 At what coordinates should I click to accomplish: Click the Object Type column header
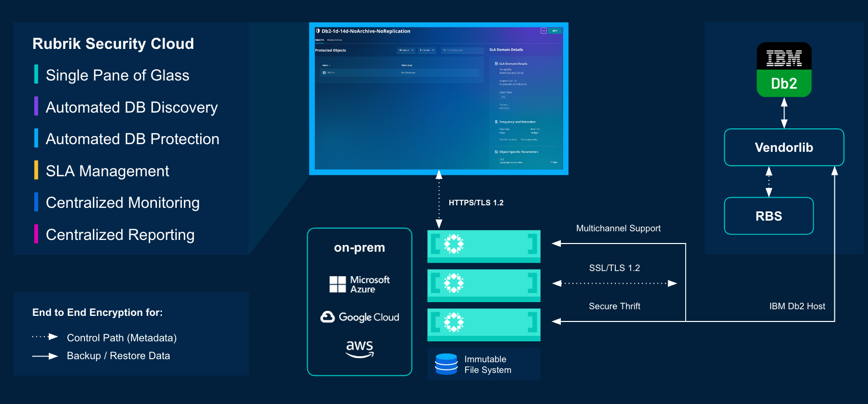click(406, 65)
